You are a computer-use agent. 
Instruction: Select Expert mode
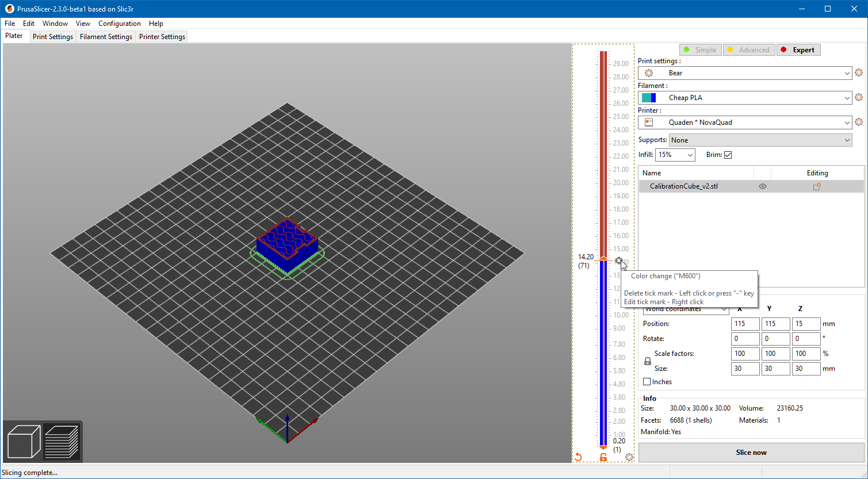tap(798, 50)
